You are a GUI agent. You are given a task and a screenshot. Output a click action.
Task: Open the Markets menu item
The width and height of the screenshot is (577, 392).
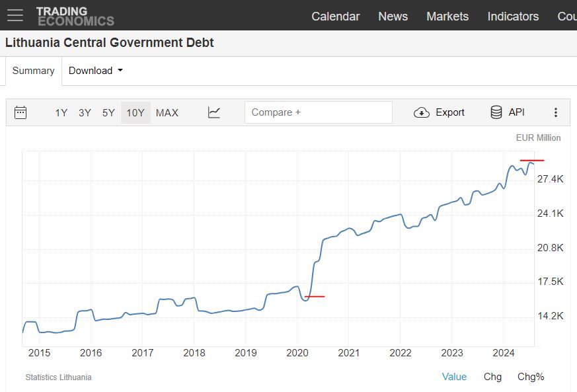tap(447, 17)
